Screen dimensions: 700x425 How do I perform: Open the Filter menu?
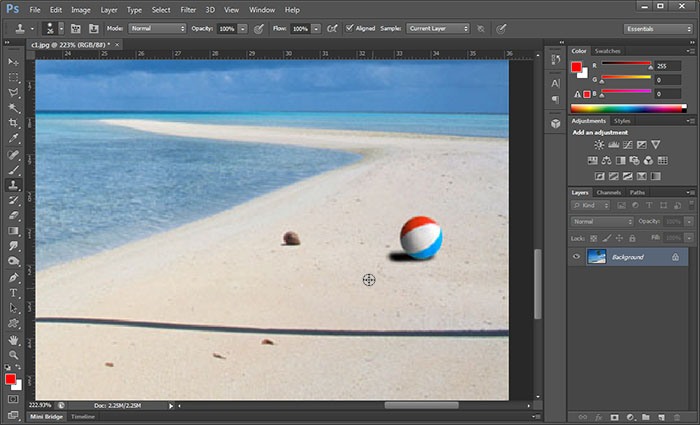pyautogui.click(x=188, y=9)
